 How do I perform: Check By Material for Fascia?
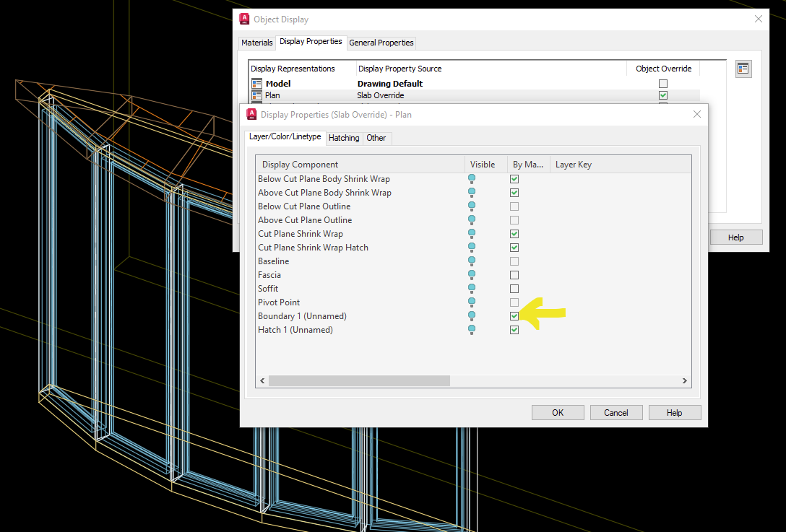pos(514,274)
